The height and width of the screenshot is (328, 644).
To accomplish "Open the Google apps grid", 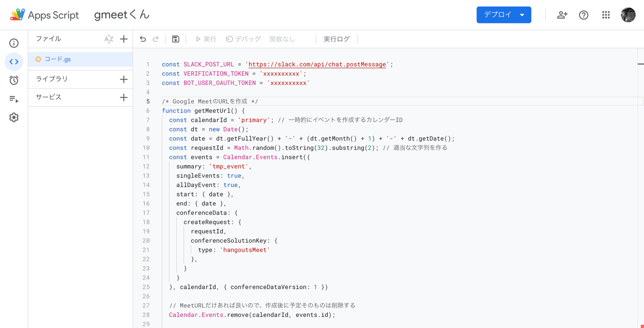I will [606, 15].
